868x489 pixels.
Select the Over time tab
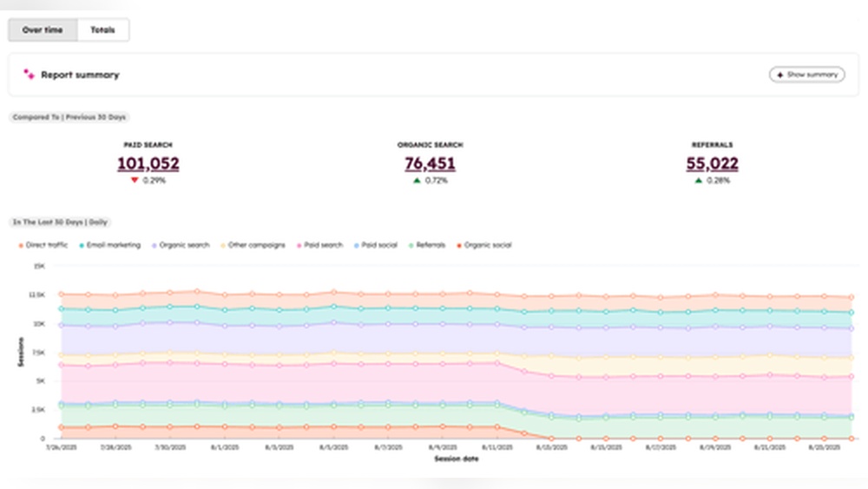[x=43, y=30]
